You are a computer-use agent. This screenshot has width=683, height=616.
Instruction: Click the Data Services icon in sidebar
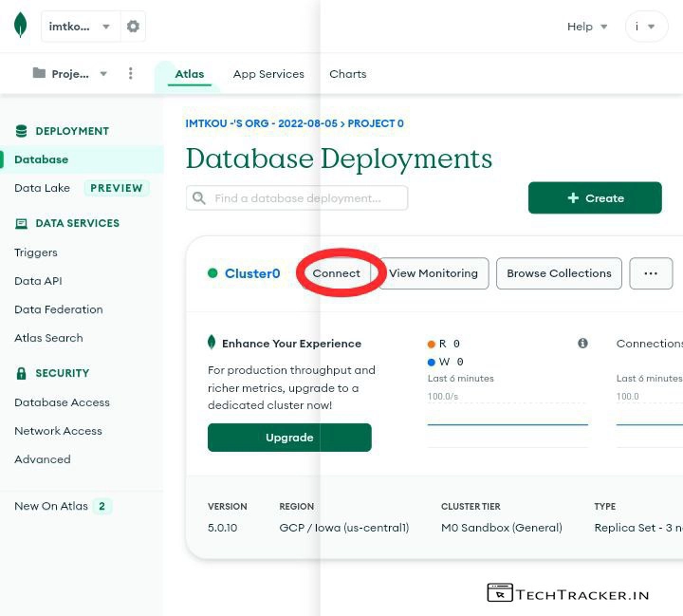point(21,223)
